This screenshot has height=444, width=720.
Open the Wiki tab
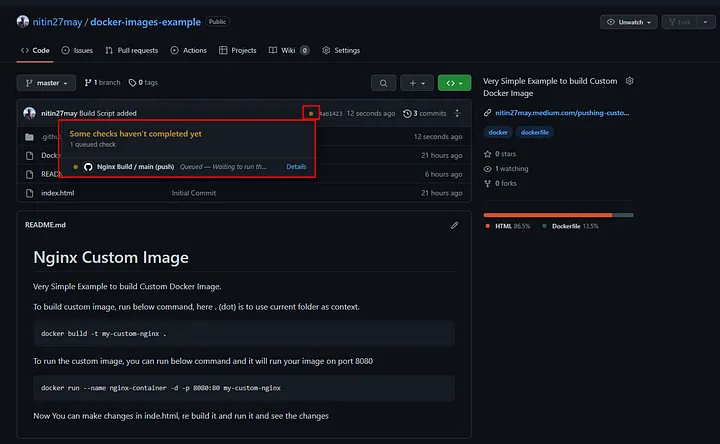tap(288, 51)
